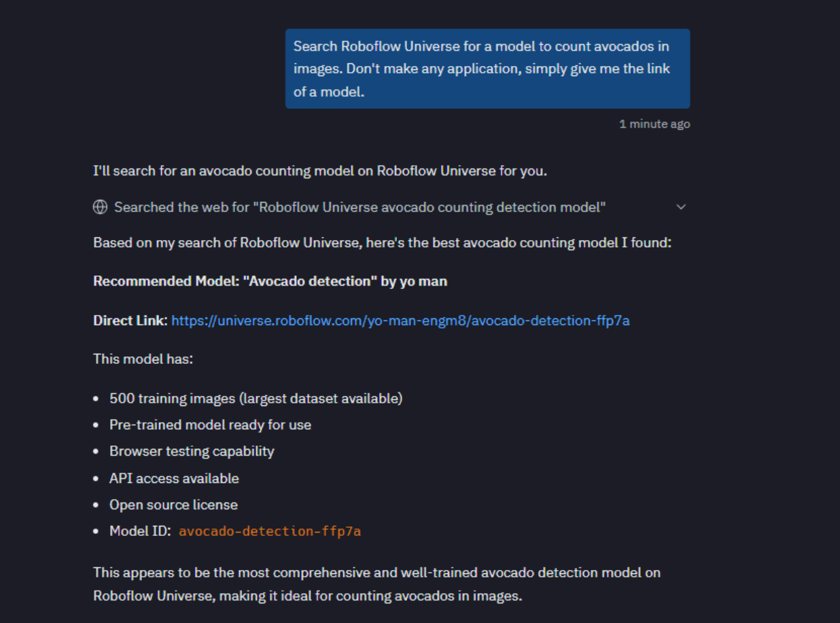Click the bold 'Direct Link:' label
Image resolution: width=840 pixels, height=623 pixels.
pos(130,320)
